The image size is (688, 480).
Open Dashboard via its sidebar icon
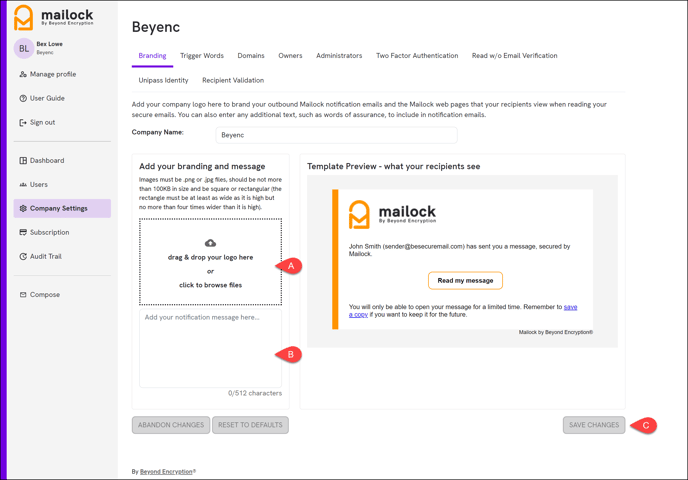pyautogui.click(x=23, y=160)
